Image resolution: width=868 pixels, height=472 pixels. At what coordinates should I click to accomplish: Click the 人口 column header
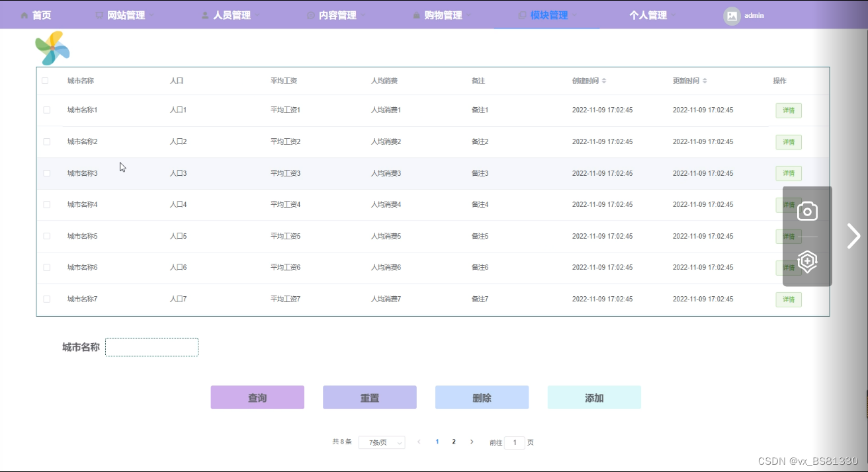click(176, 81)
